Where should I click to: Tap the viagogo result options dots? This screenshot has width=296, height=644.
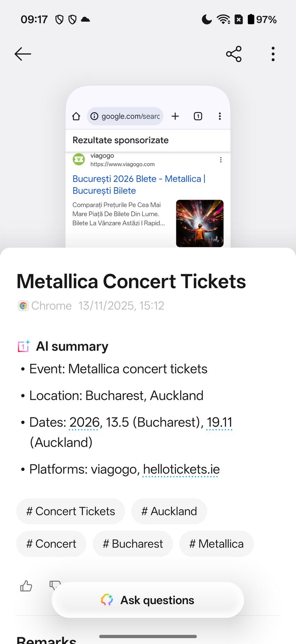(221, 160)
